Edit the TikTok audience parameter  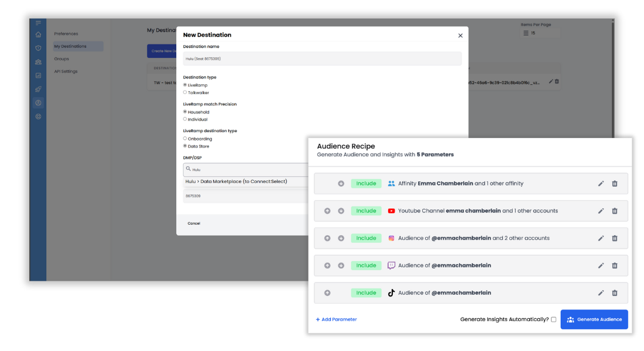[601, 293]
